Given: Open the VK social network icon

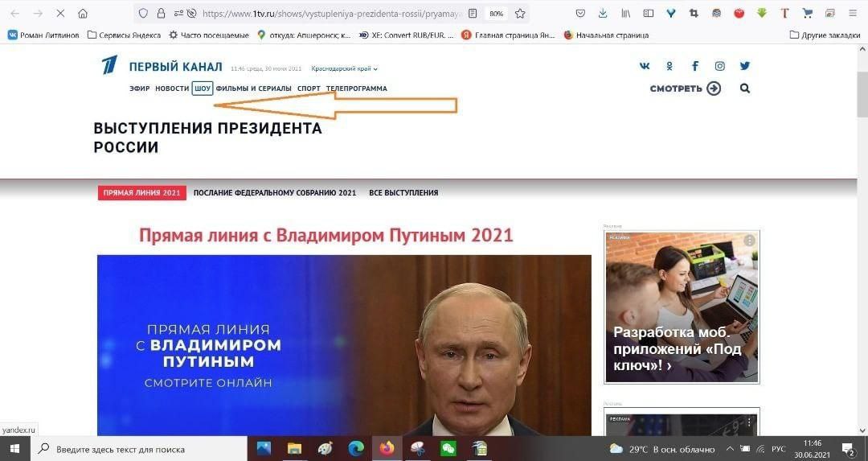Looking at the screenshot, I should (x=645, y=66).
